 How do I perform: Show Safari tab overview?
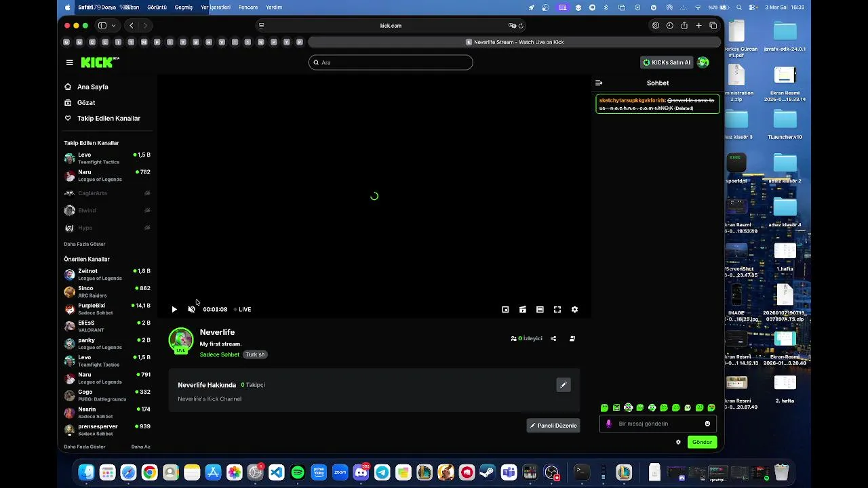tap(713, 26)
